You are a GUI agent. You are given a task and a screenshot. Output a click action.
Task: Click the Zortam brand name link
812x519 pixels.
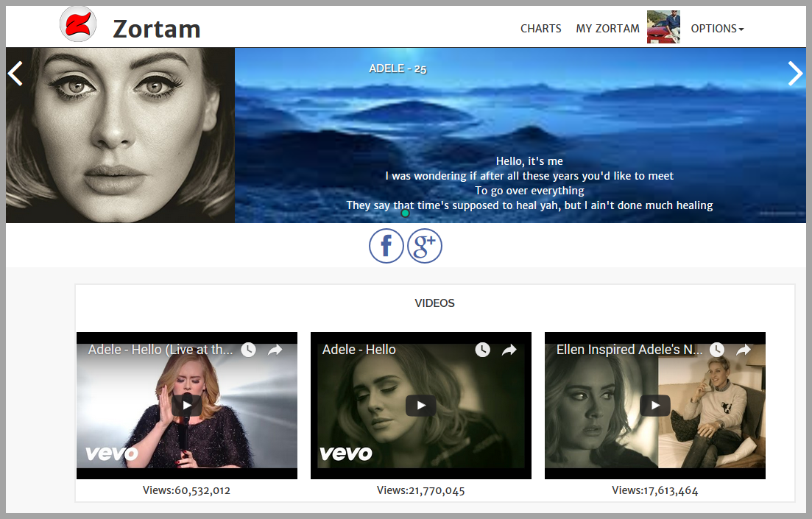coord(157,29)
